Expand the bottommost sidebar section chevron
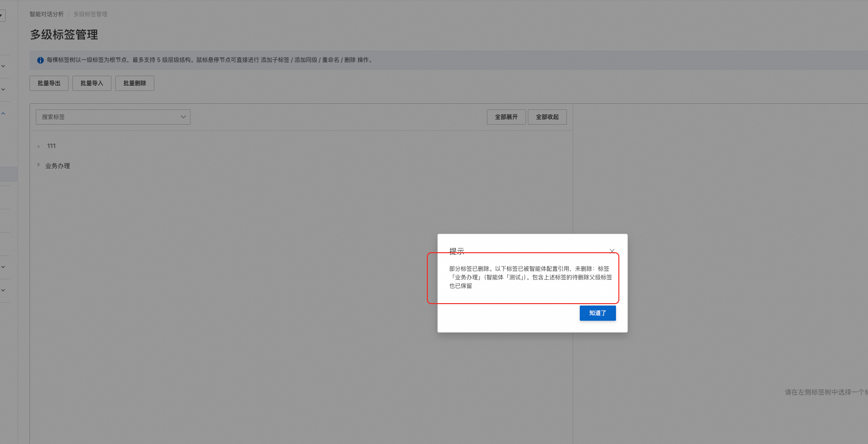 point(3,290)
